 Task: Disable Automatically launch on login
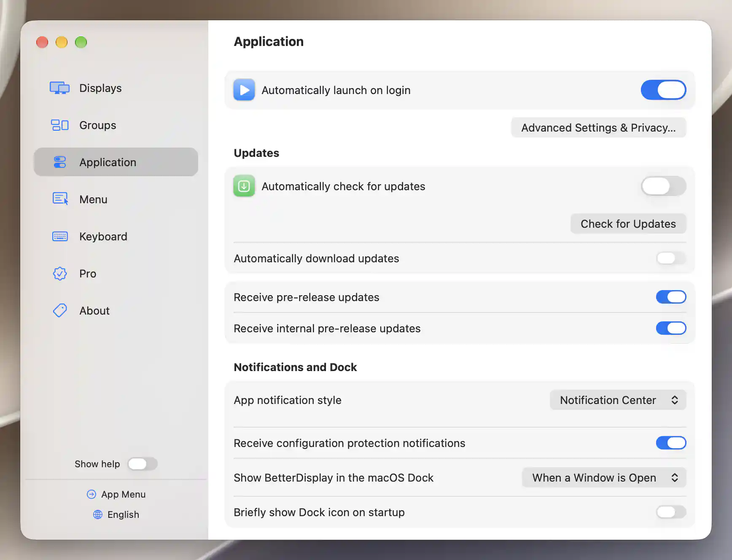coord(663,90)
